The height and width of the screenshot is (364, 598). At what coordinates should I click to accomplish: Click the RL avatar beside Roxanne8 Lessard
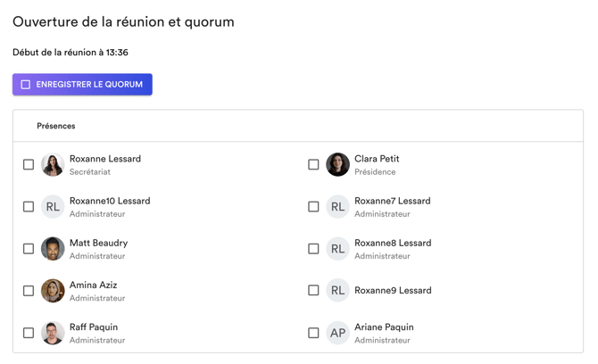tap(337, 249)
